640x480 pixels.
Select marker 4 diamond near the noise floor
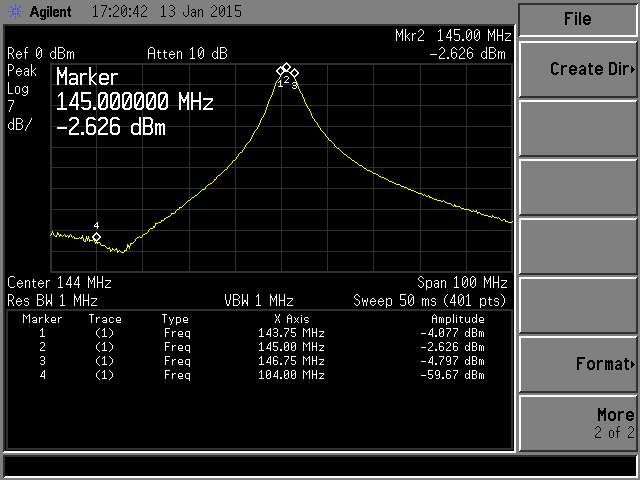point(97,236)
